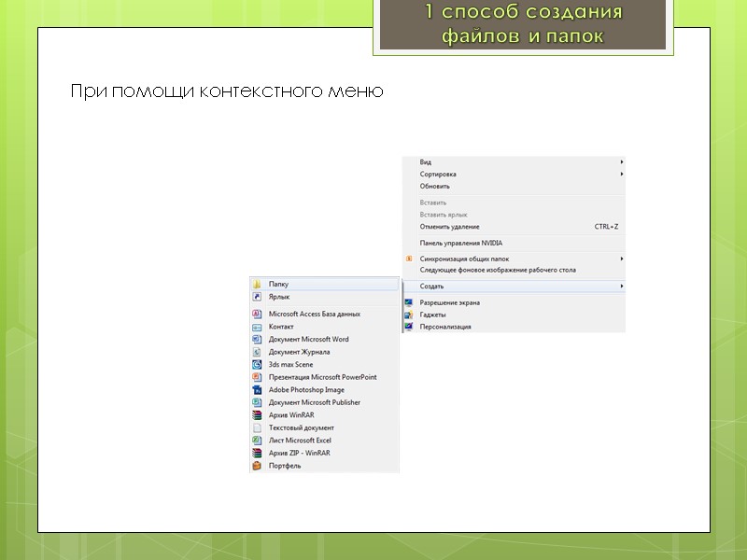The image size is (747, 560).
Task: Click the Разрешение экрана monitor icon
Action: coord(408,302)
